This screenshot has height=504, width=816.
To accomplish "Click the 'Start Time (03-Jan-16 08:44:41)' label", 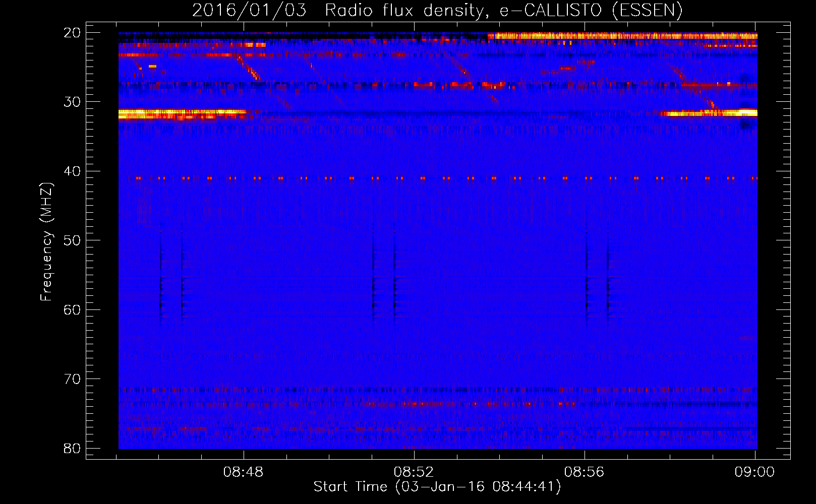I will [437, 487].
